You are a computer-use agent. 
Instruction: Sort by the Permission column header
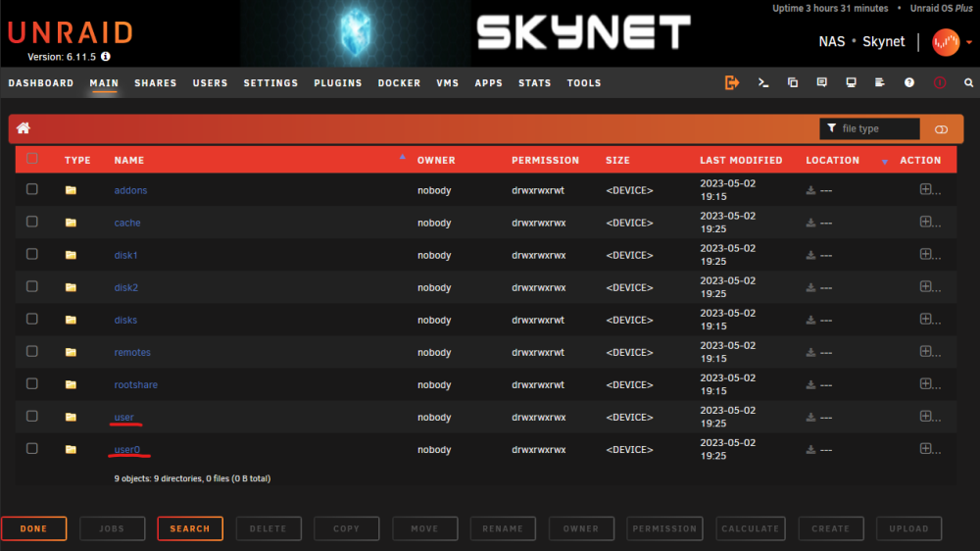tap(545, 161)
